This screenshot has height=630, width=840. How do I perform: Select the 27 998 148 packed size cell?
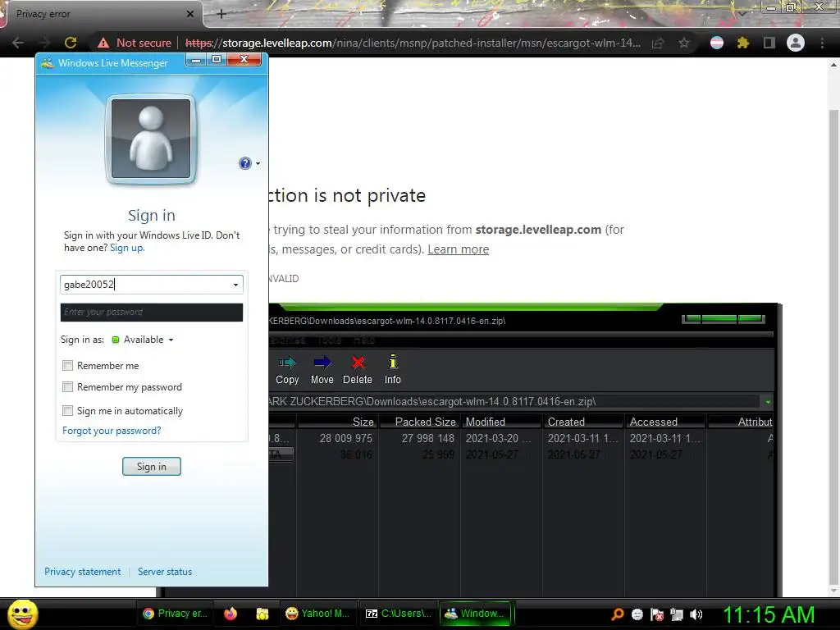[428, 438]
